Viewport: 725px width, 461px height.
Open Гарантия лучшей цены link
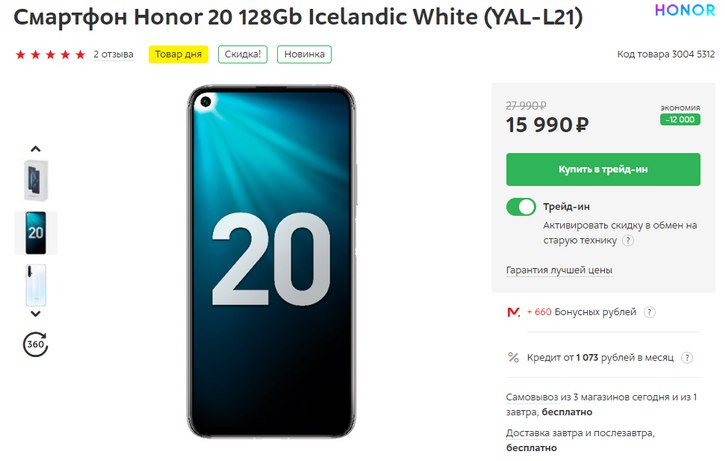559,270
